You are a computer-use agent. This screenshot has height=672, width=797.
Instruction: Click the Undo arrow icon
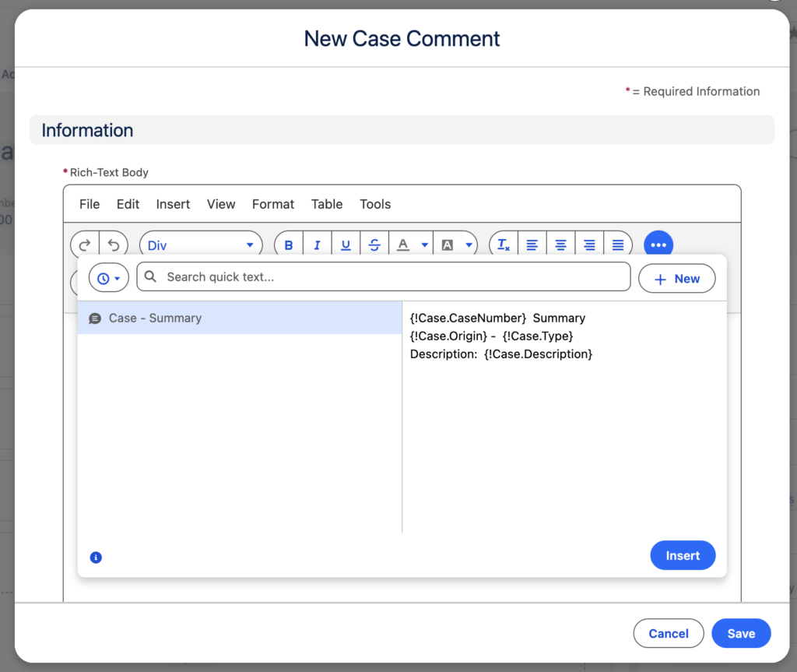click(x=114, y=244)
